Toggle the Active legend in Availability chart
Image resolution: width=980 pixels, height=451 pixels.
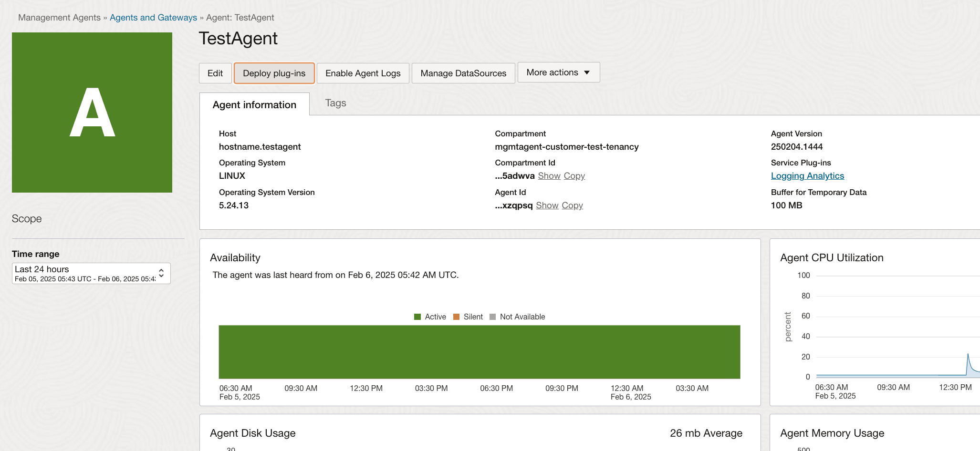430,316
